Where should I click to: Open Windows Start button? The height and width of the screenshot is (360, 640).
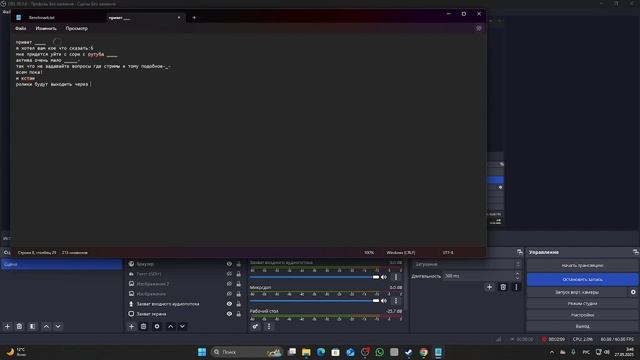[x=202, y=352]
